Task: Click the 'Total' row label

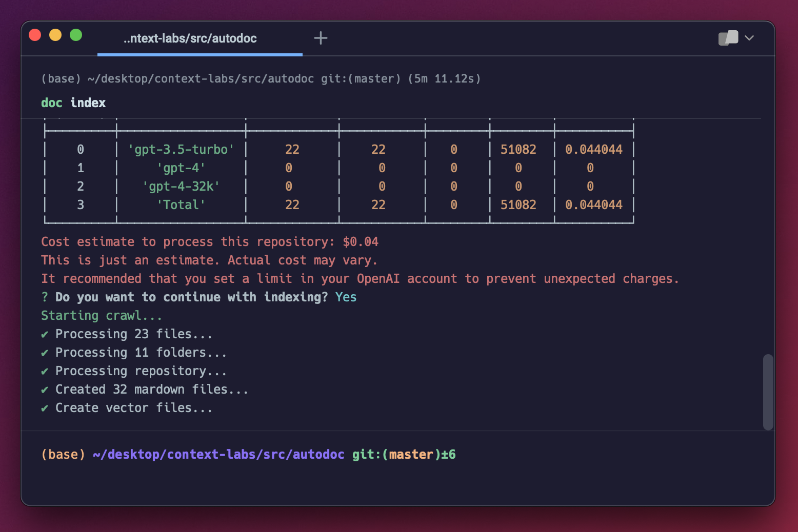Action: pos(181,205)
